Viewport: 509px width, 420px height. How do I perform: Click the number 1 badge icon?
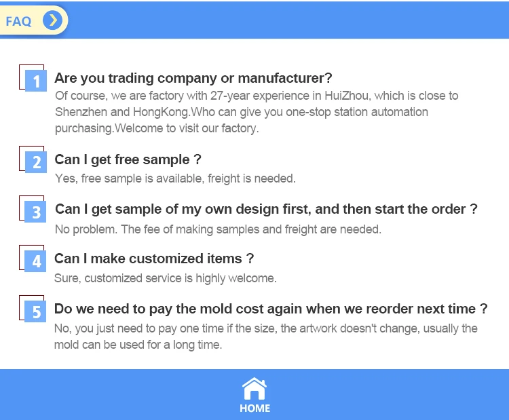(35, 81)
